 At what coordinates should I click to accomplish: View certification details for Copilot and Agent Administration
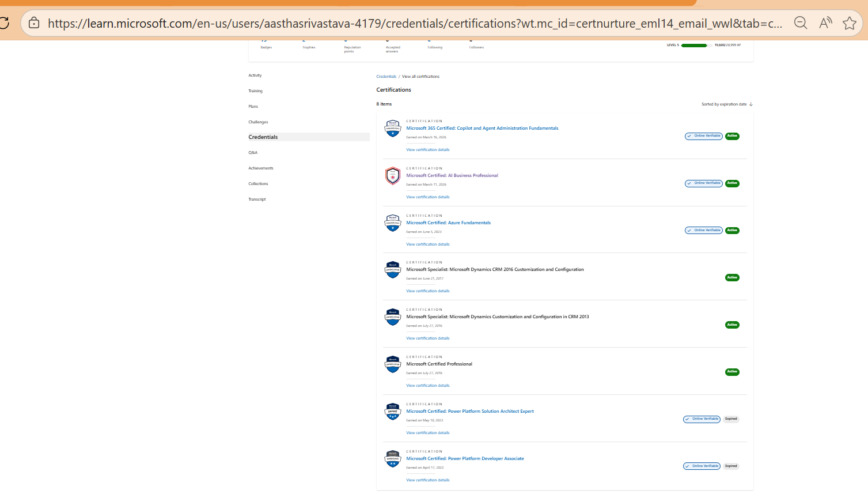click(x=428, y=150)
